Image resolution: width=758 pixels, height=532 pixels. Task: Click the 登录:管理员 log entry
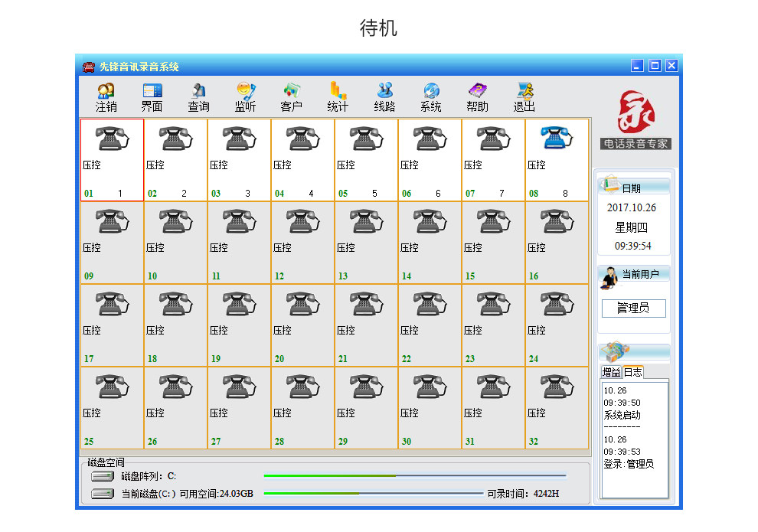point(629,464)
